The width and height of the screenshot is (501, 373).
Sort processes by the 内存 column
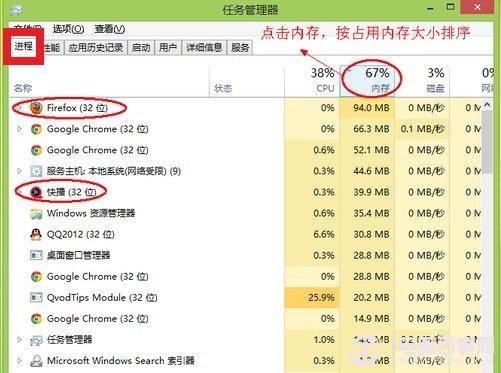[367, 81]
